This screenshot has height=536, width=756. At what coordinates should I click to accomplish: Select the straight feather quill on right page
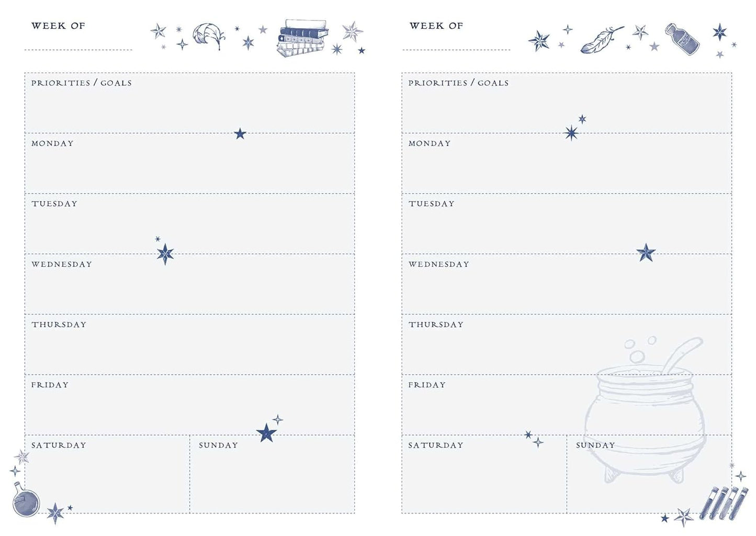pyautogui.click(x=602, y=40)
